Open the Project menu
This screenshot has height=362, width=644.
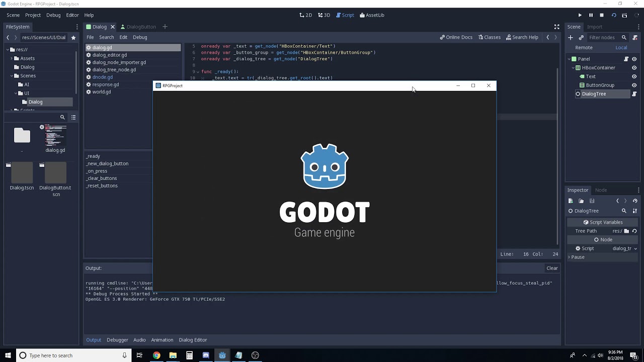(x=33, y=15)
